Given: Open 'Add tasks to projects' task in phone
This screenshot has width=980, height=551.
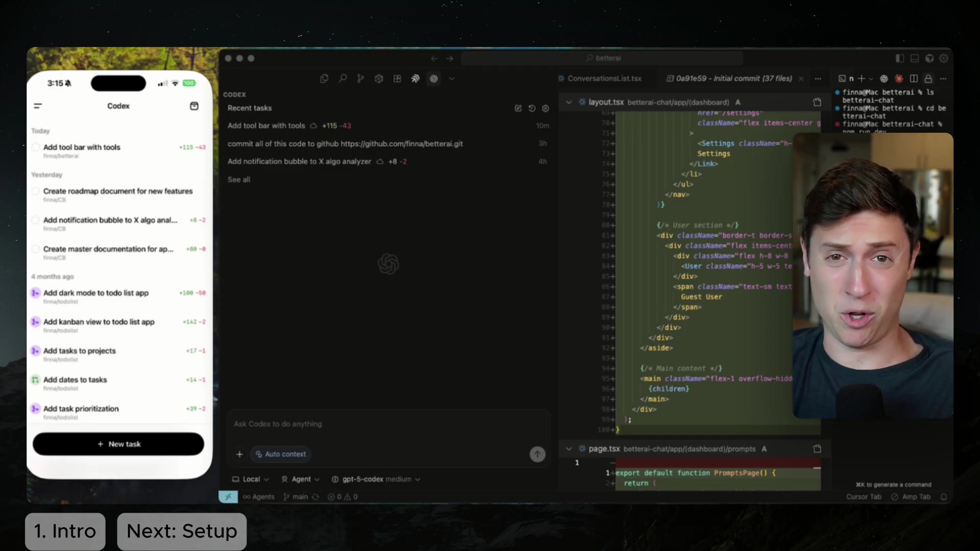Looking at the screenshot, I should point(118,354).
